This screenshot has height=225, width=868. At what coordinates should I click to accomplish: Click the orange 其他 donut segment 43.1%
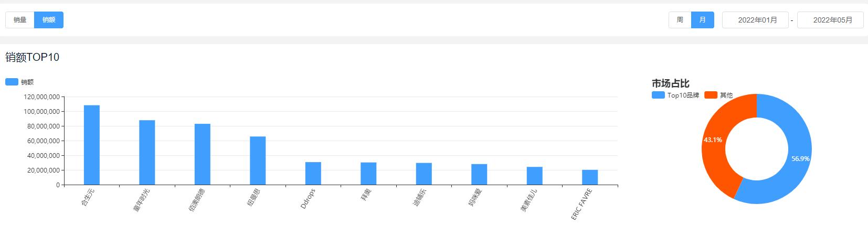click(714, 140)
